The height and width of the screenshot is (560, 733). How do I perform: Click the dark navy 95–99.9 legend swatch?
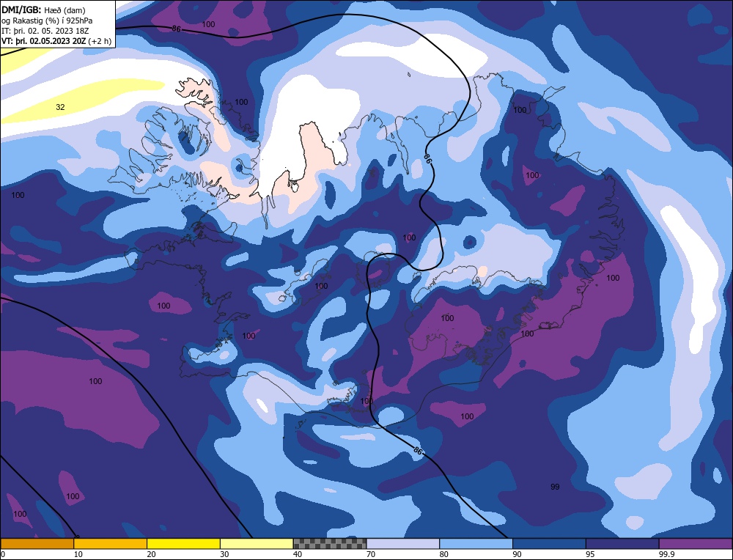tap(622, 544)
